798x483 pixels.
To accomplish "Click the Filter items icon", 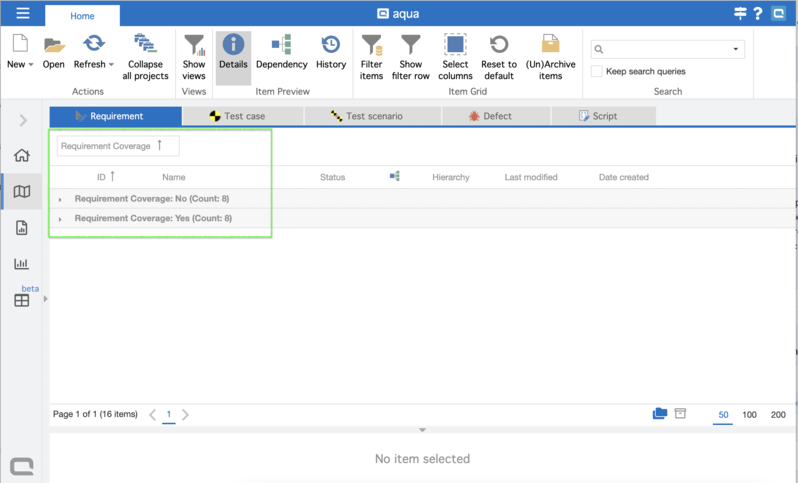I will tap(371, 46).
